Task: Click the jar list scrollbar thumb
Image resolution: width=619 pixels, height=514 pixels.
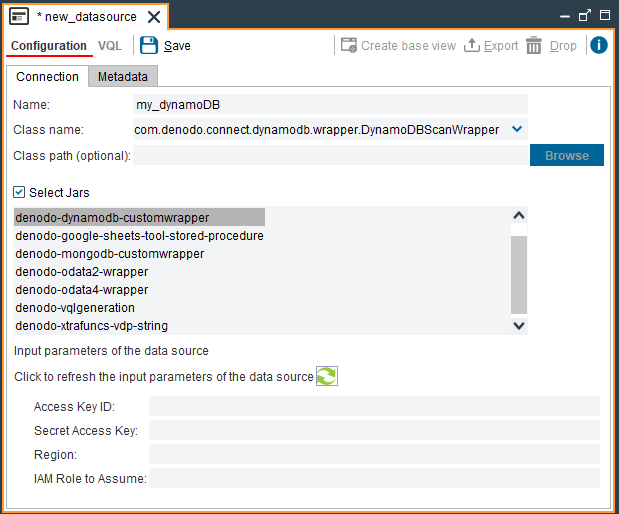Action: pyautogui.click(x=519, y=274)
